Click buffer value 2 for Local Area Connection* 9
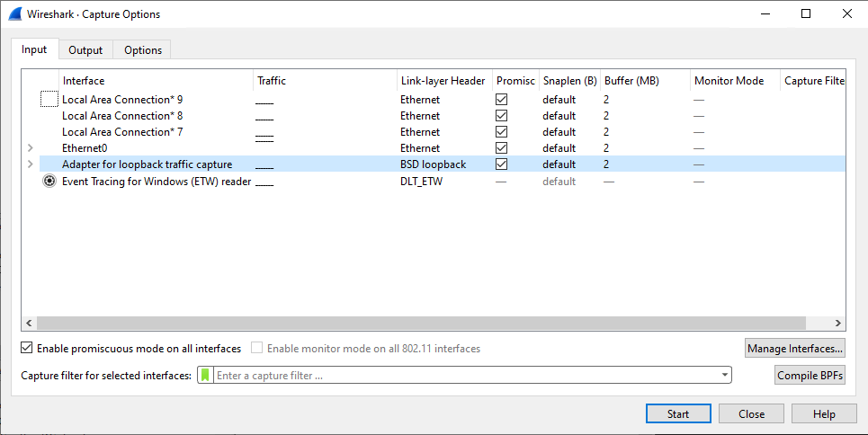This screenshot has width=868, height=435. coord(606,100)
